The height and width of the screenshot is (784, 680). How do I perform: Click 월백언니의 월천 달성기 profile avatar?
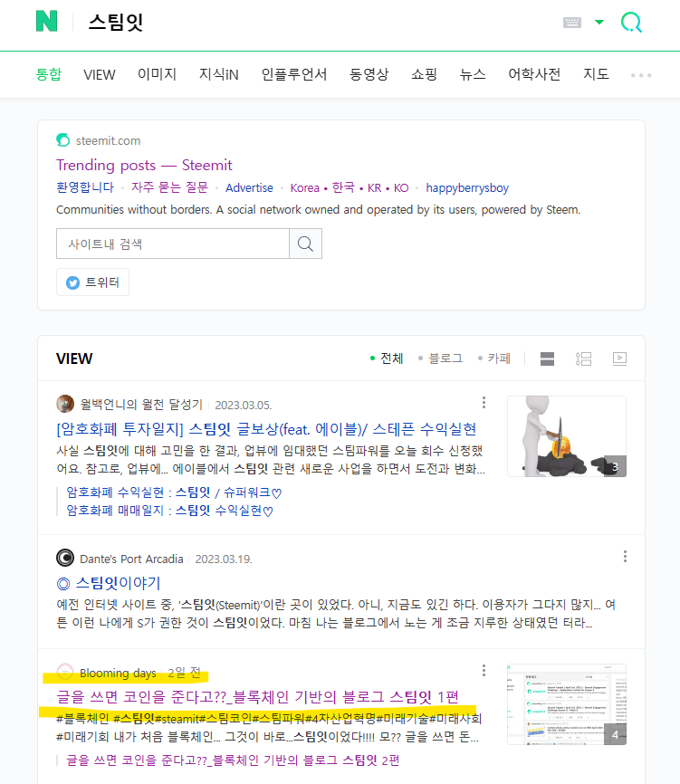click(65, 404)
